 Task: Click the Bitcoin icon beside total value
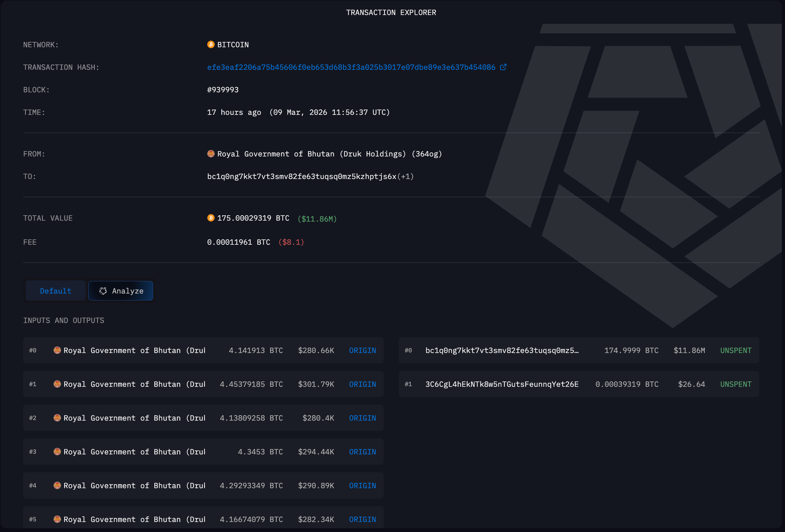(x=211, y=218)
